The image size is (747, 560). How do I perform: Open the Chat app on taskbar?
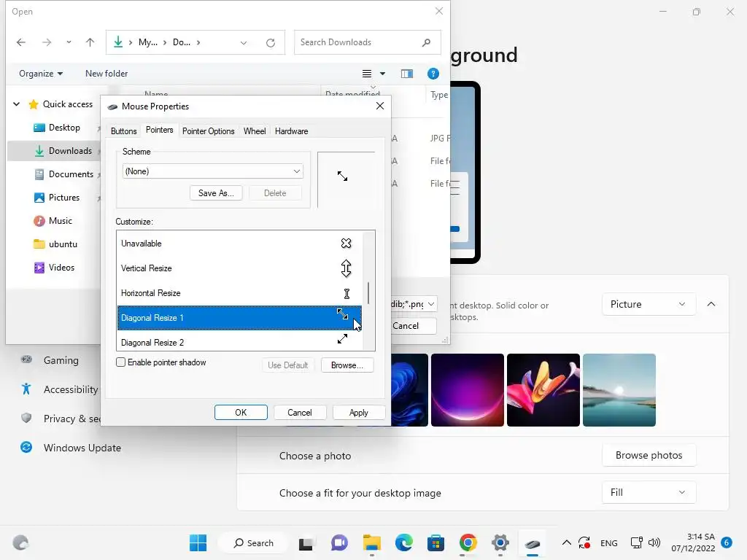pyautogui.click(x=339, y=542)
